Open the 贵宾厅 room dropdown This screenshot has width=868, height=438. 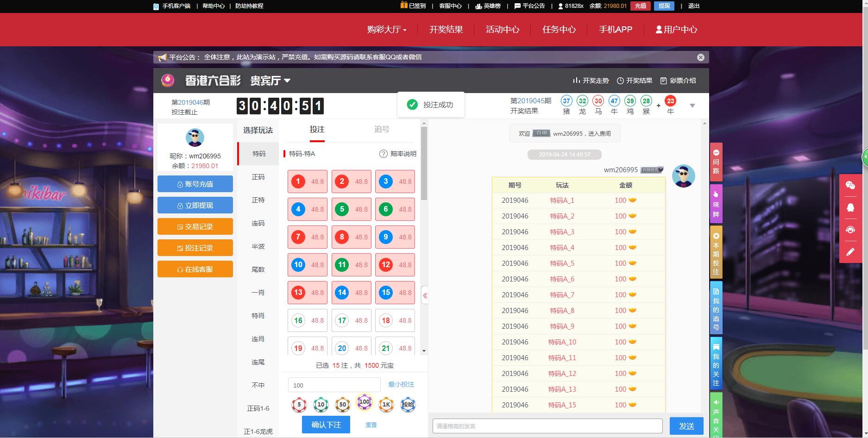pyautogui.click(x=270, y=81)
